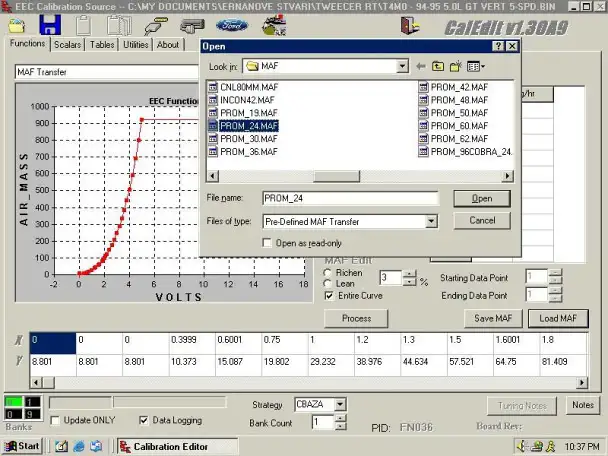Screen dimensions: 608x456
Task: Click the cable connector toolbar icon
Action: pyautogui.click(x=155, y=26)
